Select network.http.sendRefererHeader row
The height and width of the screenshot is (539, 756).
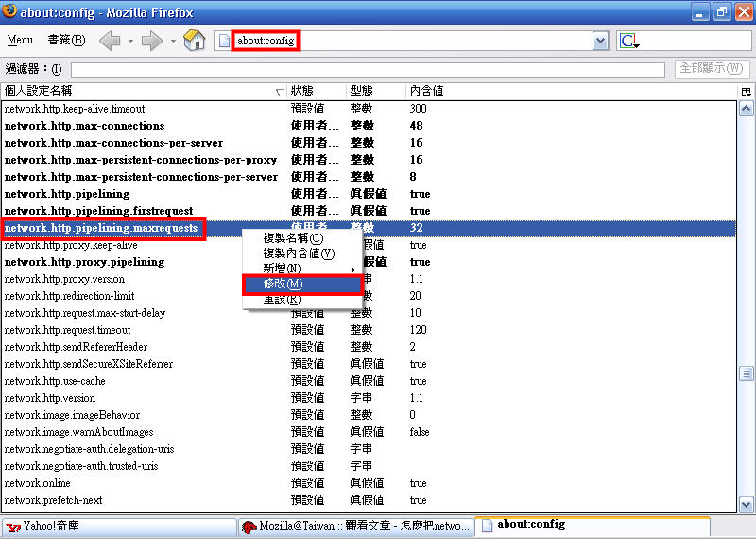369,347
